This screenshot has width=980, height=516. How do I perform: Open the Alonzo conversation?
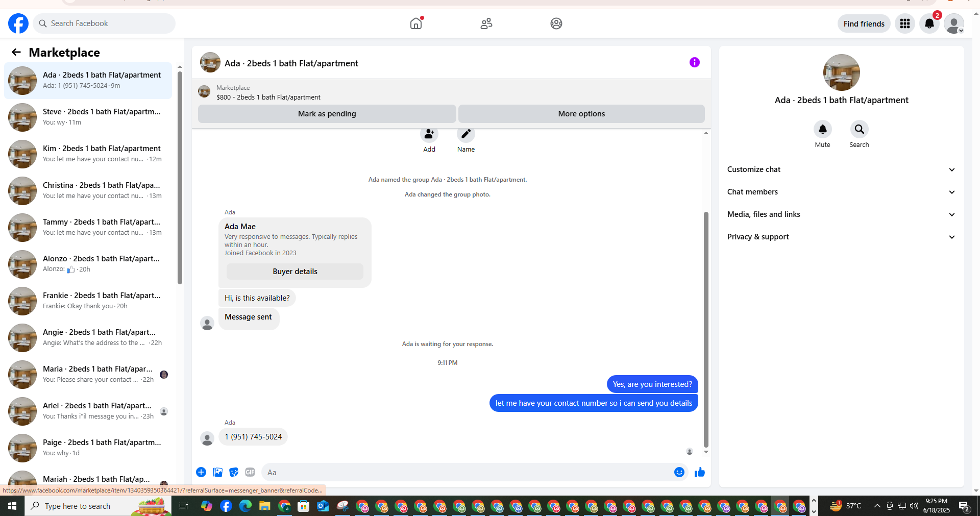[x=88, y=264]
